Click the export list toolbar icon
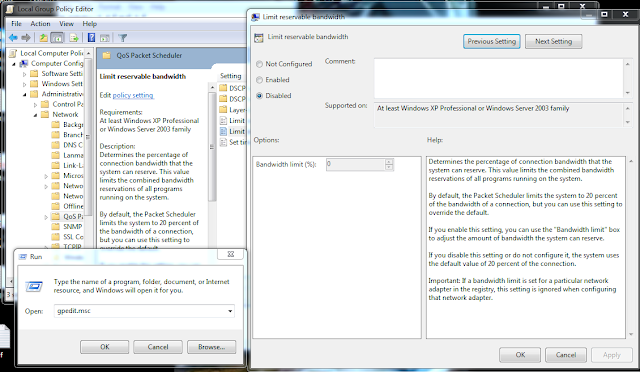The height and width of the screenshot is (372, 640). [74, 38]
